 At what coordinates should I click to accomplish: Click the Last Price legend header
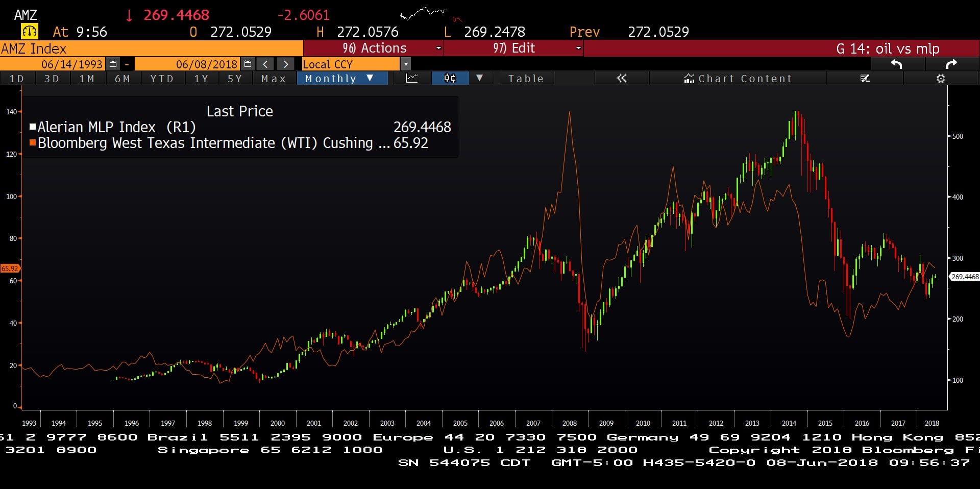(240, 111)
